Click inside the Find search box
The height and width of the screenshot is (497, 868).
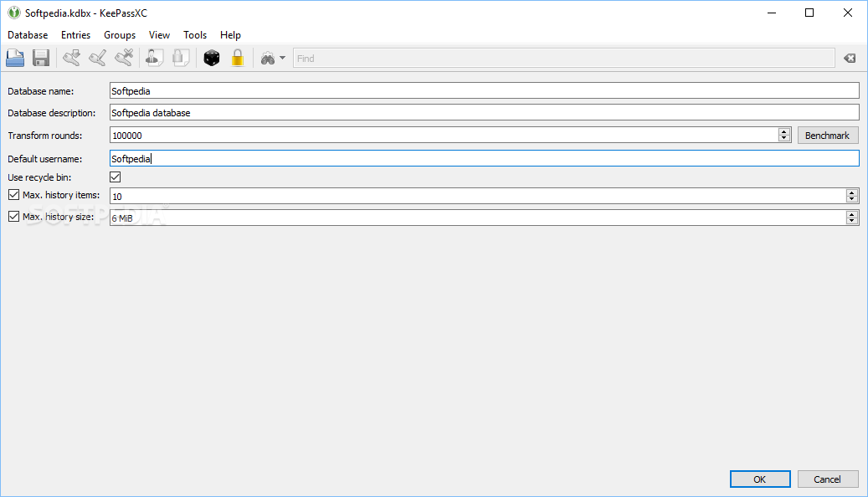click(x=563, y=58)
